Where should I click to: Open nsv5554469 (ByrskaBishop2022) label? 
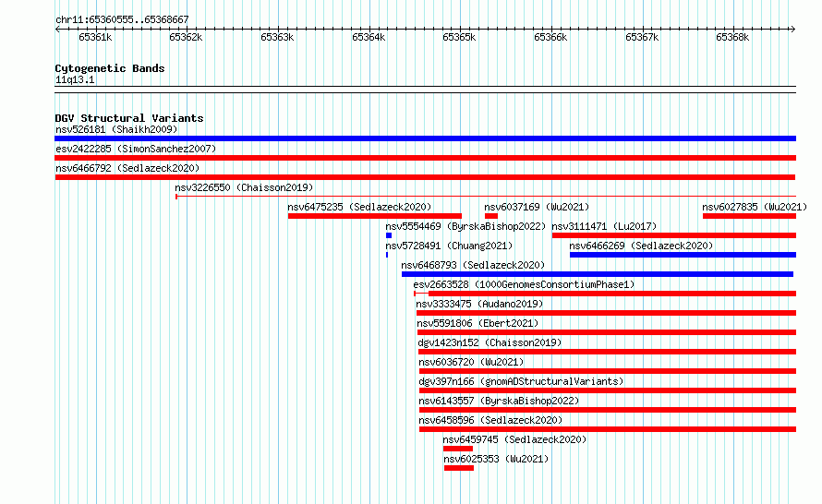[465, 226]
